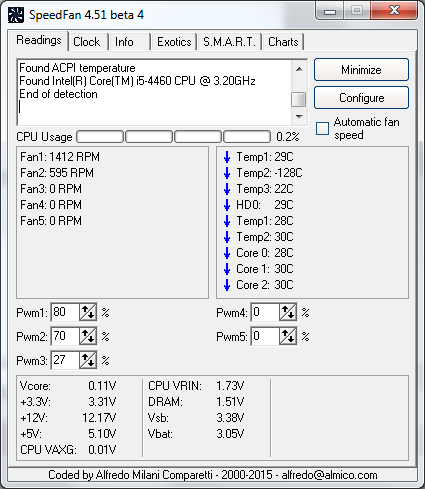The width and height of the screenshot is (425, 489).
Task: Click the Pwm2 value field showing 70
Action: (65, 336)
